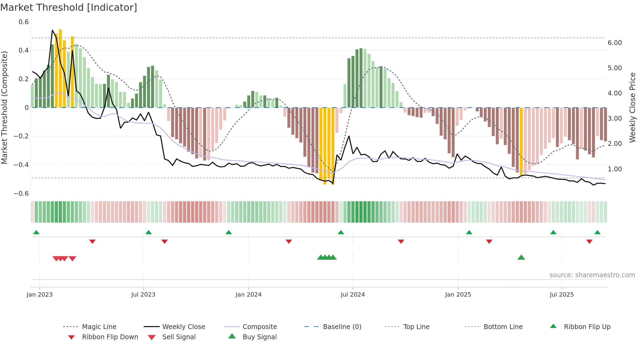The width and height of the screenshot is (644, 362).
Task: Toggle the Ribbon Flip Down legend entry
Action: click(x=103, y=337)
